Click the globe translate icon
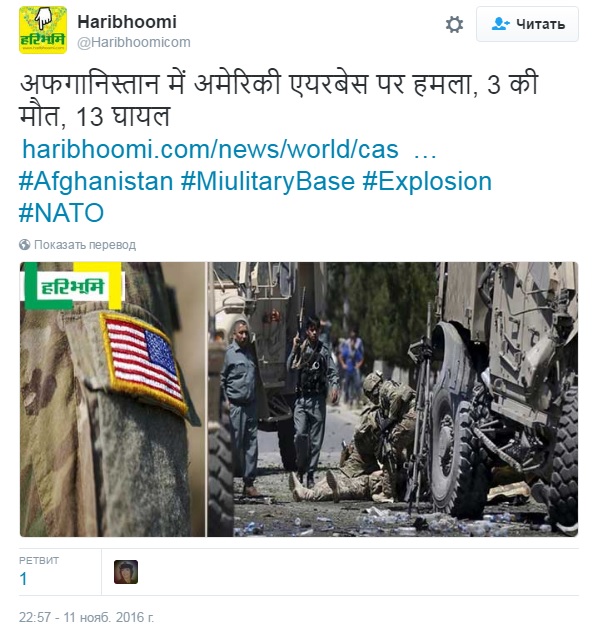This screenshot has height=626, width=602. pos(24,245)
